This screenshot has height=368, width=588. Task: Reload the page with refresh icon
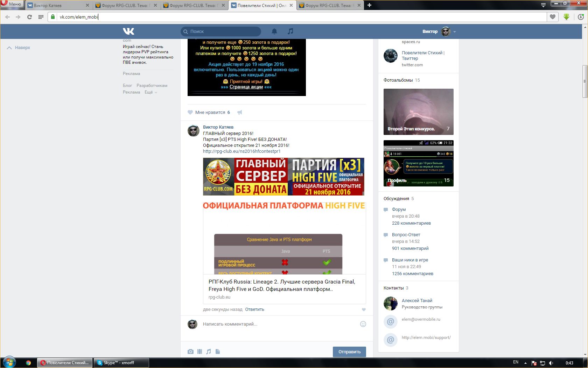[29, 17]
